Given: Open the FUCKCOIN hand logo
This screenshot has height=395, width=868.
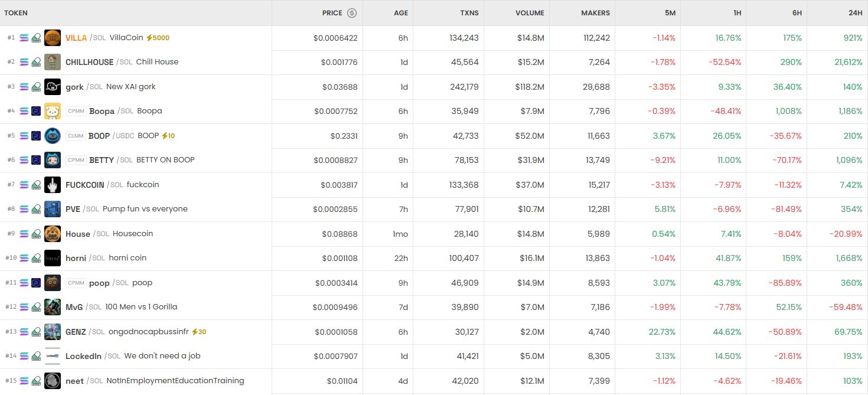Looking at the screenshot, I should (53, 185).
